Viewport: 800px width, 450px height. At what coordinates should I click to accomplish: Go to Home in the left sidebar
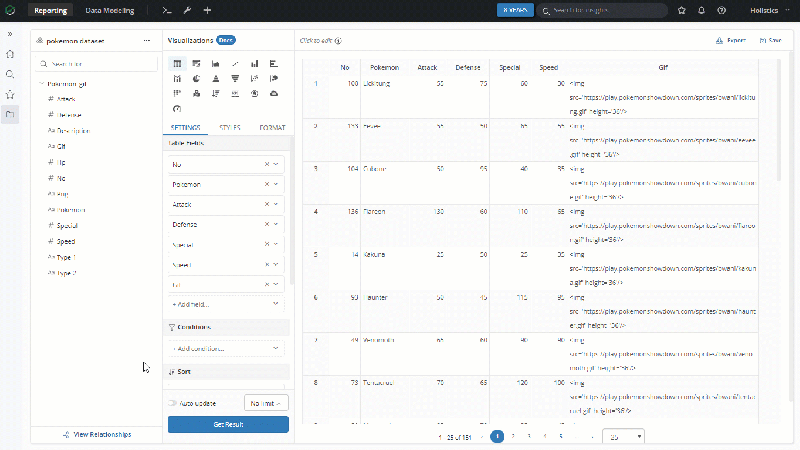(10, 54)
